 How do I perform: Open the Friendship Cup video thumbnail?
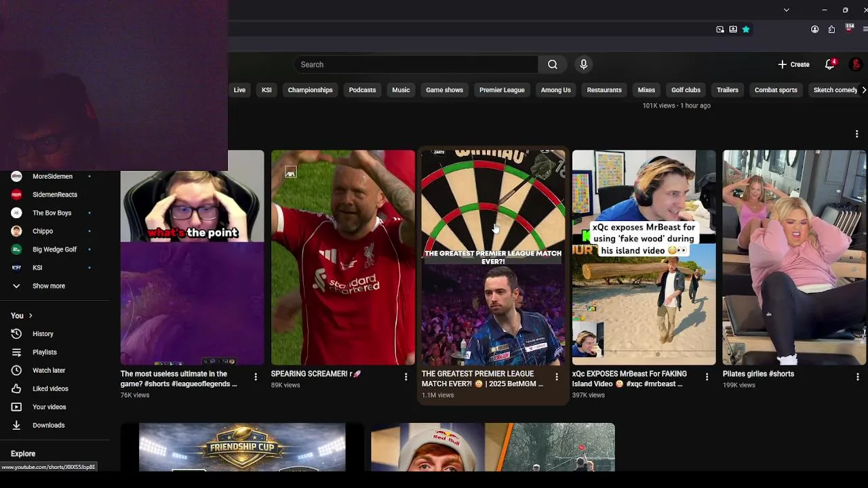coord(242,447)
